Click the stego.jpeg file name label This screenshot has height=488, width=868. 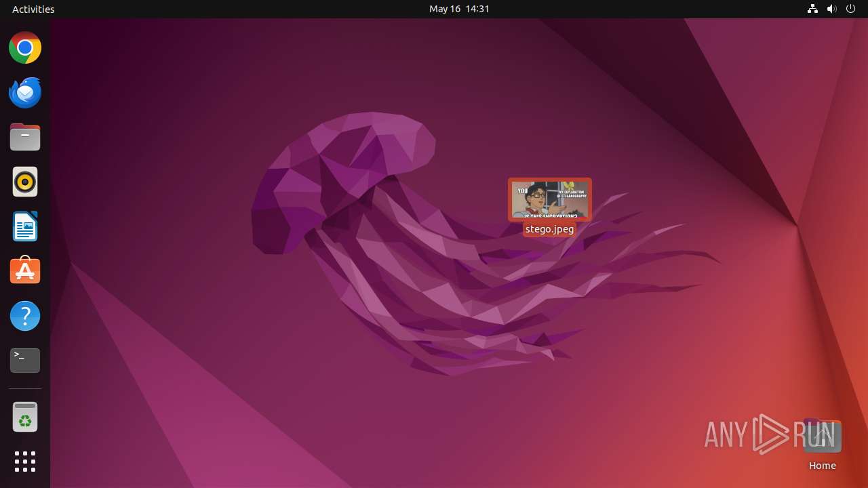(x=549, y=229)
